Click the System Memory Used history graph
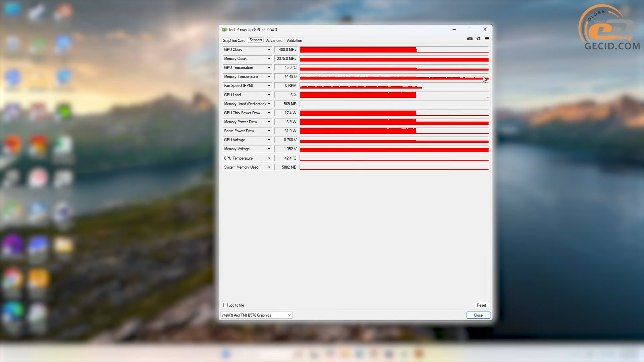 pos(394,167)
